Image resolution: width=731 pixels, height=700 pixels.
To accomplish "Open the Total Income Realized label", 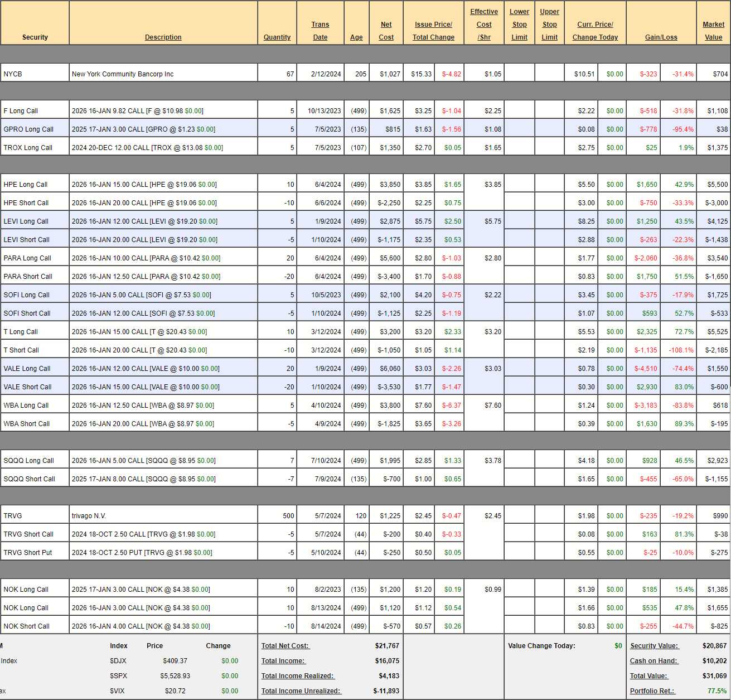I will point(298,676).
